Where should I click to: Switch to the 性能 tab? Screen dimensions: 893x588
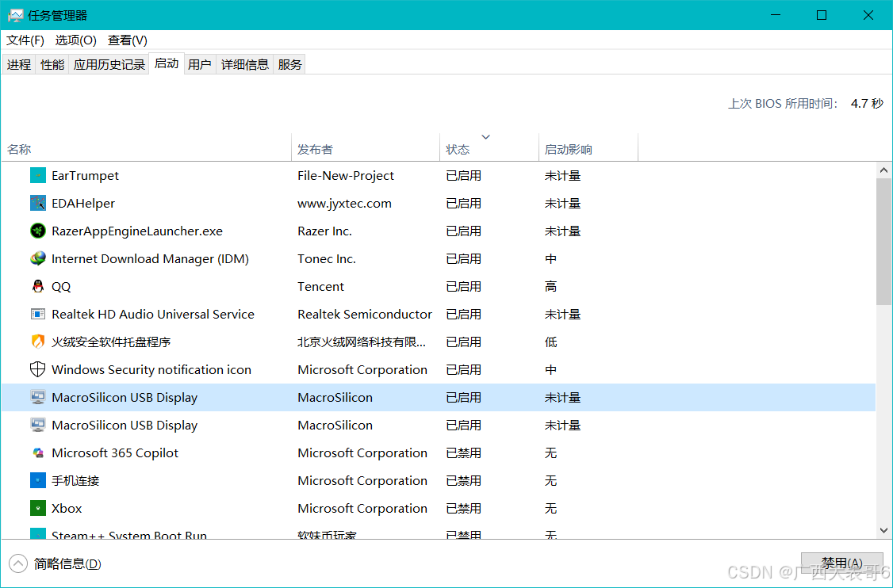pyautogui.click(x=52, y=65)
